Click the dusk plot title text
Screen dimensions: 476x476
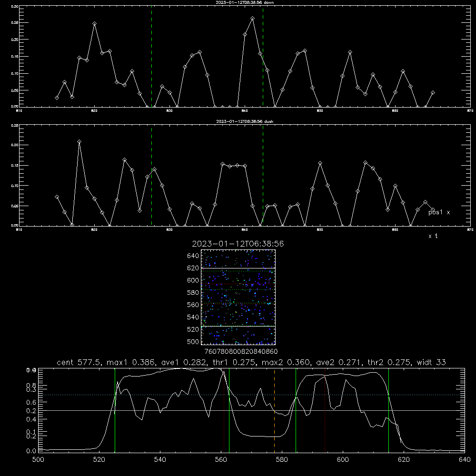coord(245,121)
